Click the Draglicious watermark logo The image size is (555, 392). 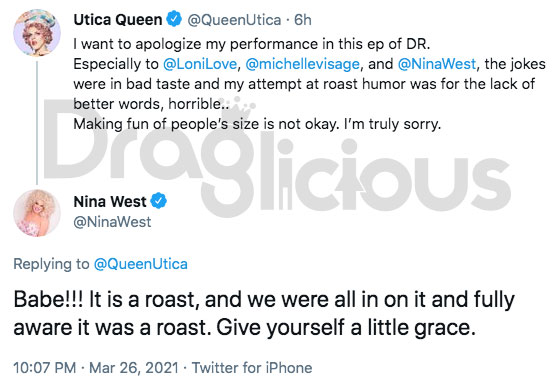[x=277, y=158]
